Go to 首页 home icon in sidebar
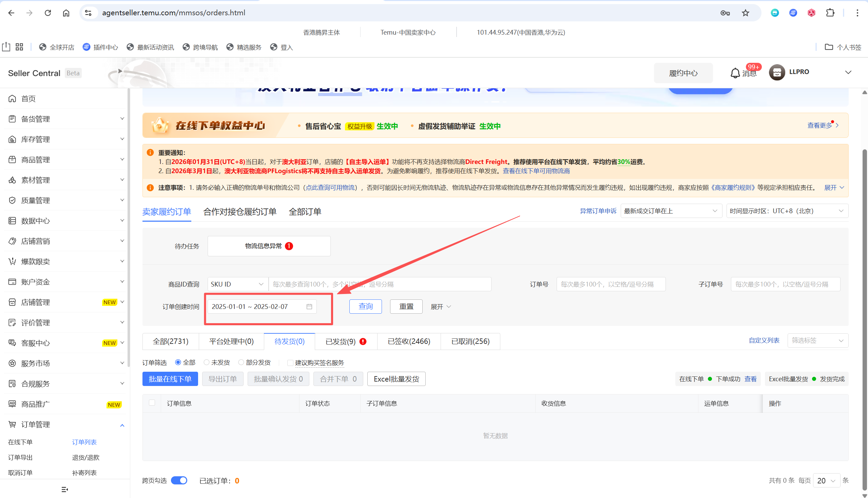The width and height of the screenshot is (868, 498). click(12, 98)
